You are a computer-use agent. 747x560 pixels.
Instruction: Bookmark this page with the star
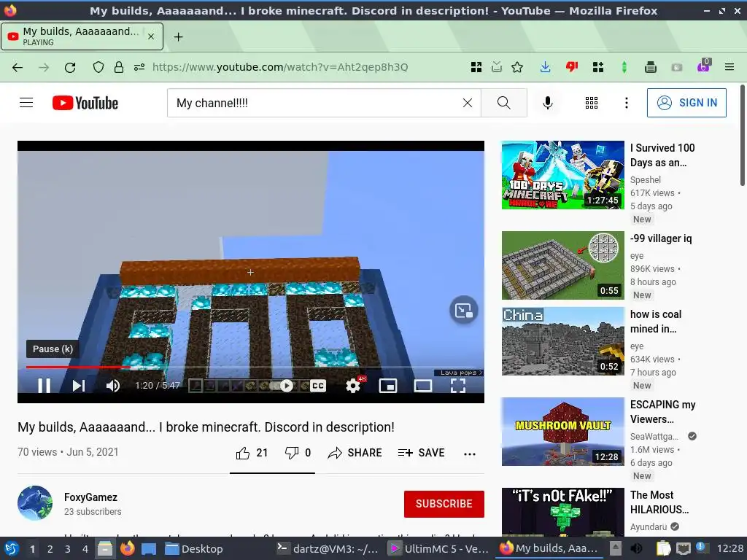tap(517, 67)
